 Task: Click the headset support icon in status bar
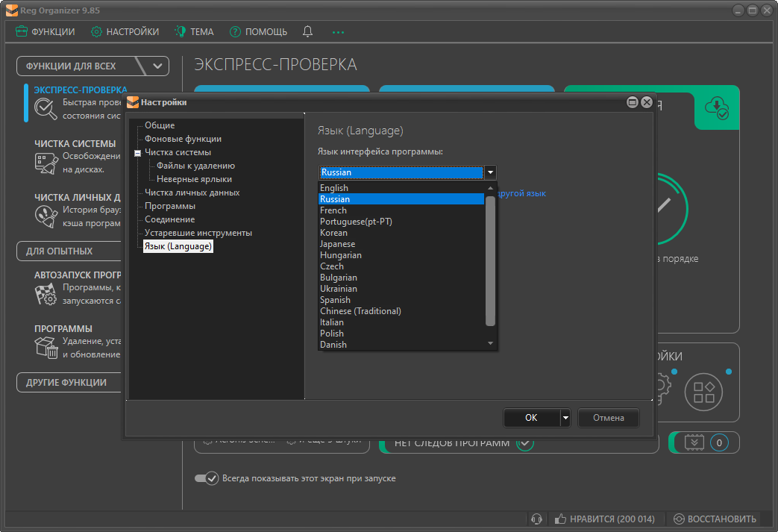[x=536, y=519]
